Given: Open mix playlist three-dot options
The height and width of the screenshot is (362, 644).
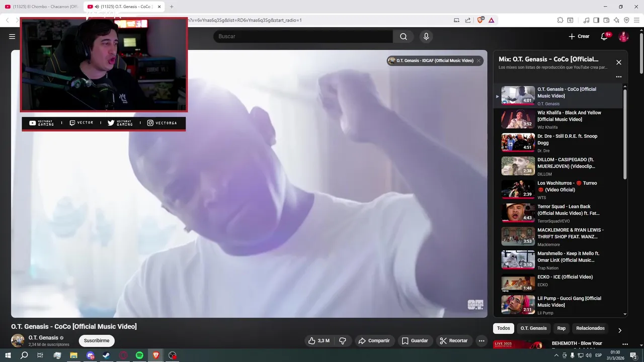Looking at the screenshot, I should point(619,77).
